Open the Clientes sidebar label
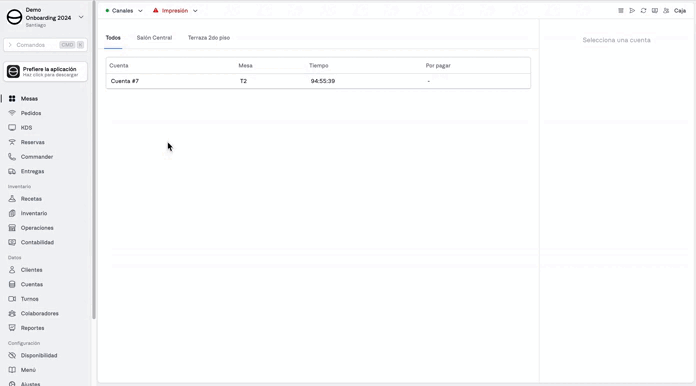The height and width of the screenshot is (386, 696). [x=32, y=270]
